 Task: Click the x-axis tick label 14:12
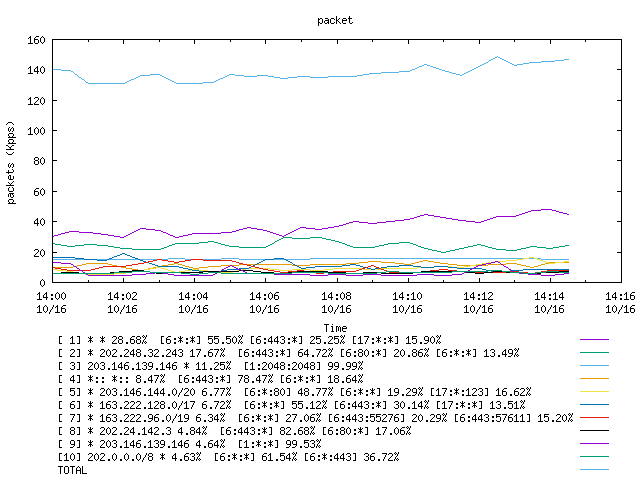click(x=478, y=296)
